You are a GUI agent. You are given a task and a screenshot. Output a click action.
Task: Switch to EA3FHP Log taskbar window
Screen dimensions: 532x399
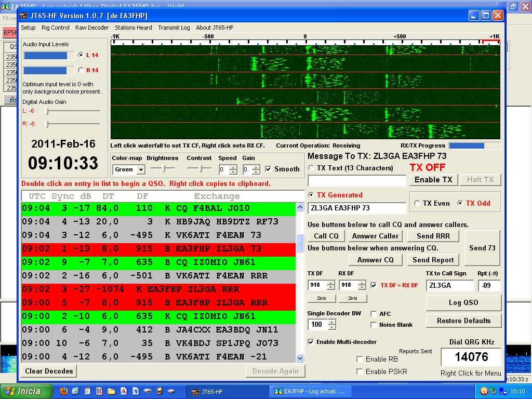[x=311, y=391]
